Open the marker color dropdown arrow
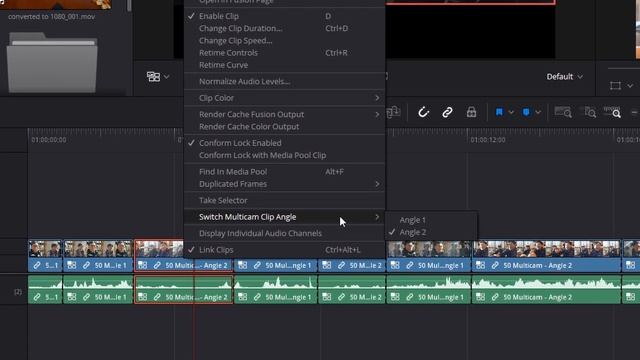The height and width of the screenshot is (360, 640). click(538, 112)
